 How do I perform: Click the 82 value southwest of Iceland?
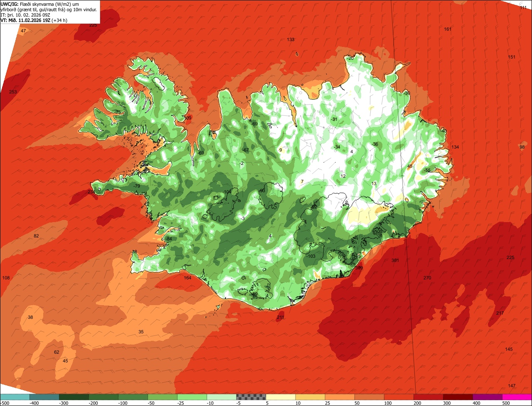36,236
